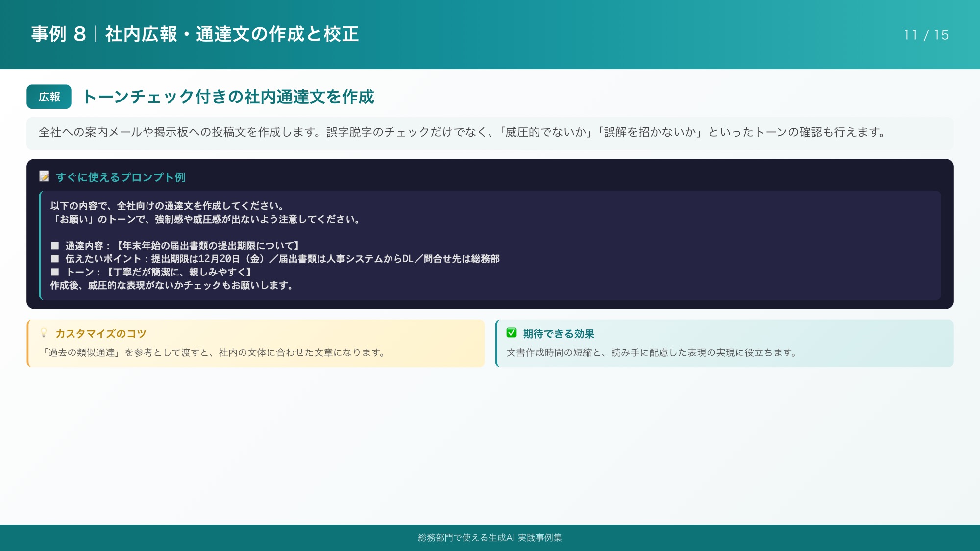Click the effect text 文書作成時間の短縮と
The width and height of the screenshot is (980, 551).
tap(653, 352)
